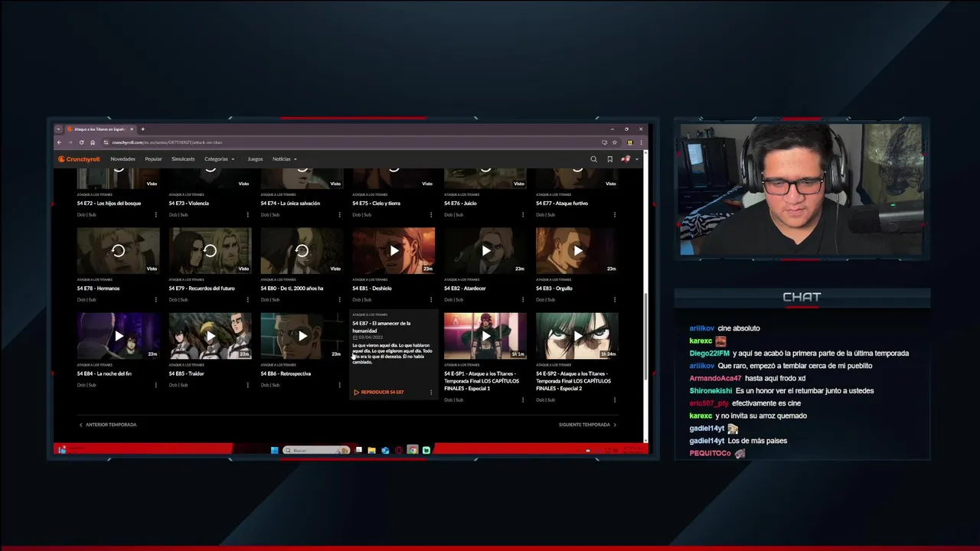The width and height of the screenshot is (980, 551).
Task: Open options menu for S4 E86 Retrospectiva
Action: (339, 385)
